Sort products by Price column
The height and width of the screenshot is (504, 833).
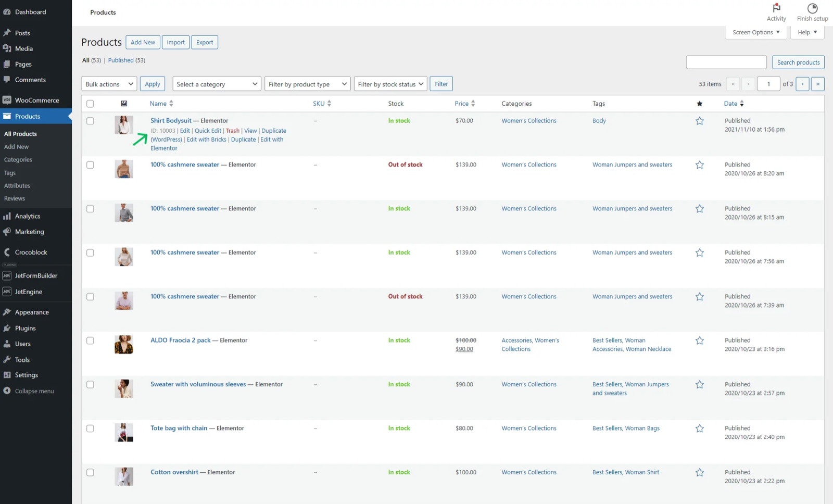tap(464, 104)
